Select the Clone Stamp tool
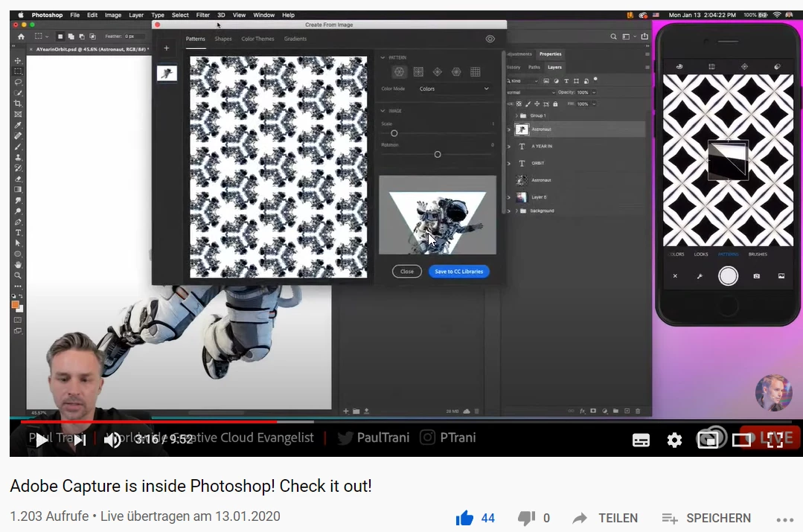The height and width of the screenshot is (532, 803). coord(18,157)
